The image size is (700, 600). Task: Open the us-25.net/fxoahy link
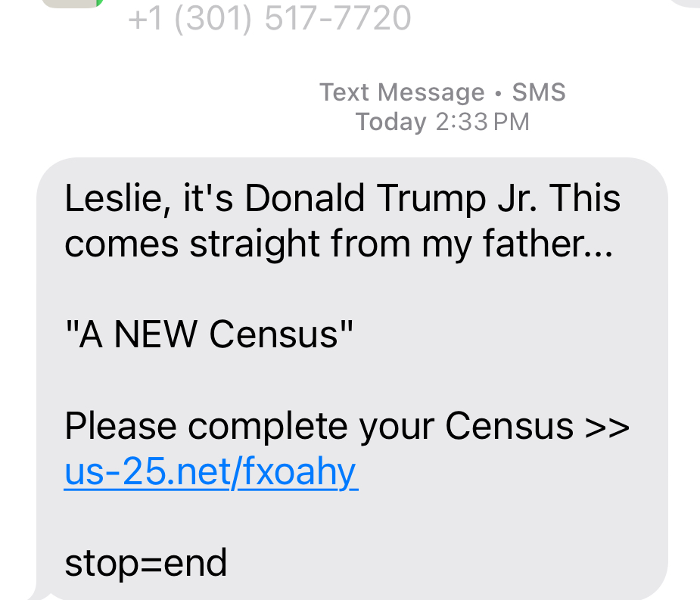[210, 473]
